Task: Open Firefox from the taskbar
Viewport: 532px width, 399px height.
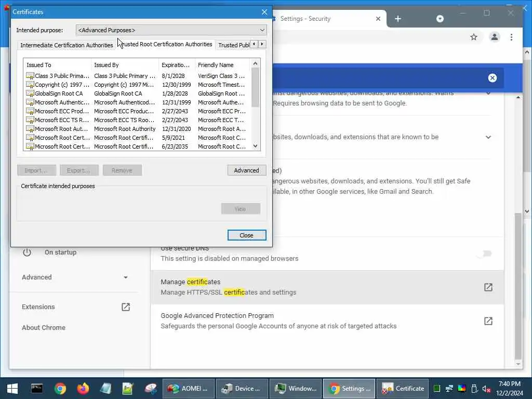Action: point(83,389)
